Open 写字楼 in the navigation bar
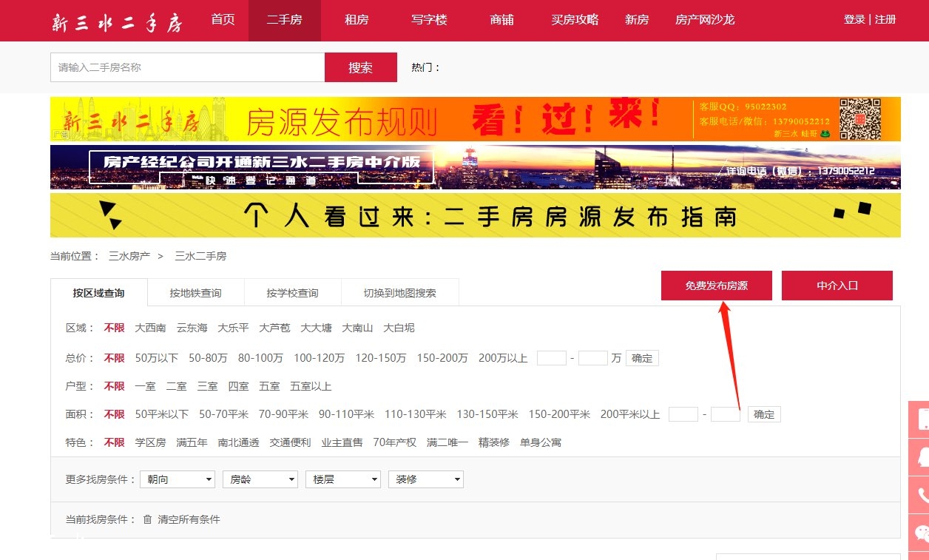Viewport: 929px width, 560px height. [x=430, y=20]
